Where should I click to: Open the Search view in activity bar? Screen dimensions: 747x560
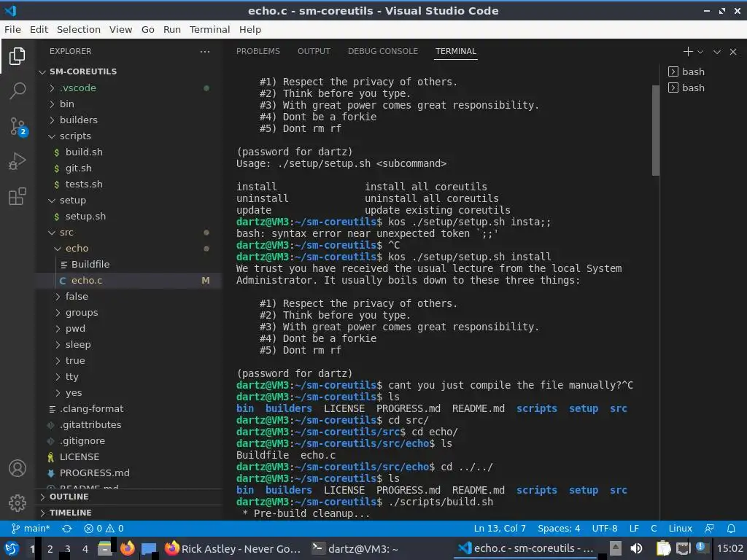pyautogui.click(x=18, y=90)
